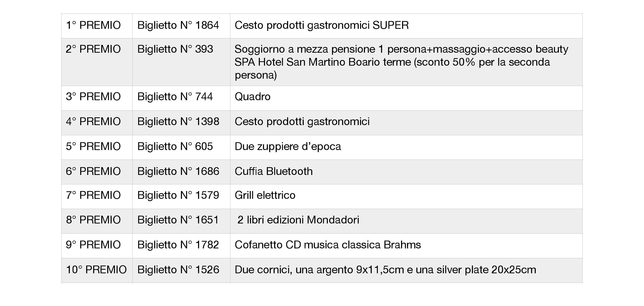
Task: Click 'Cesto prodotti gastronomici SUPER' text
Action: tap(322, 25)
